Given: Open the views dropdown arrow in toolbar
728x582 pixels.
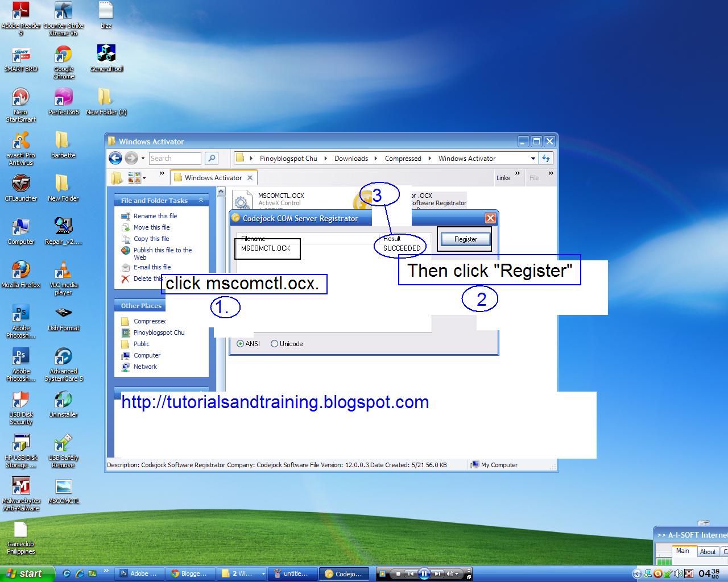Looking at the screenshot, I should click(x=144, y=178).
